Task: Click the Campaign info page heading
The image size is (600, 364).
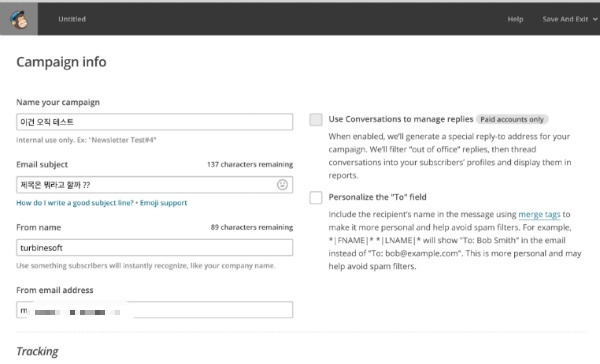Action: [61, 62]
